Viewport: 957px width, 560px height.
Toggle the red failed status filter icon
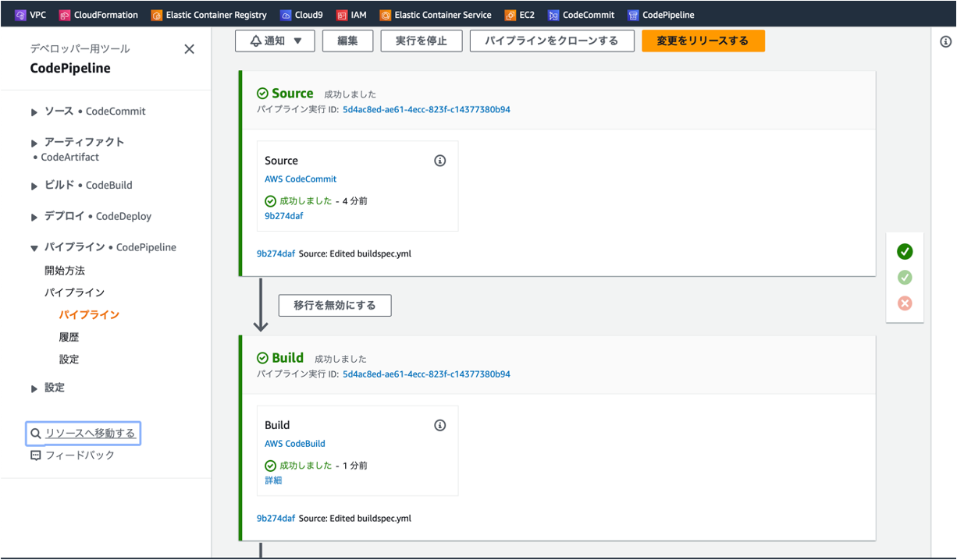905,303
